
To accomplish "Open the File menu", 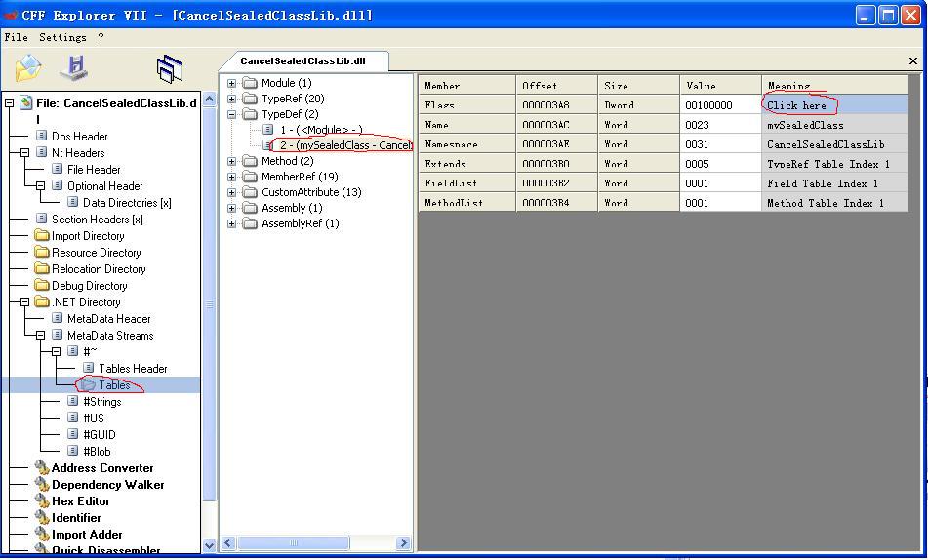I will pos(16,37).
